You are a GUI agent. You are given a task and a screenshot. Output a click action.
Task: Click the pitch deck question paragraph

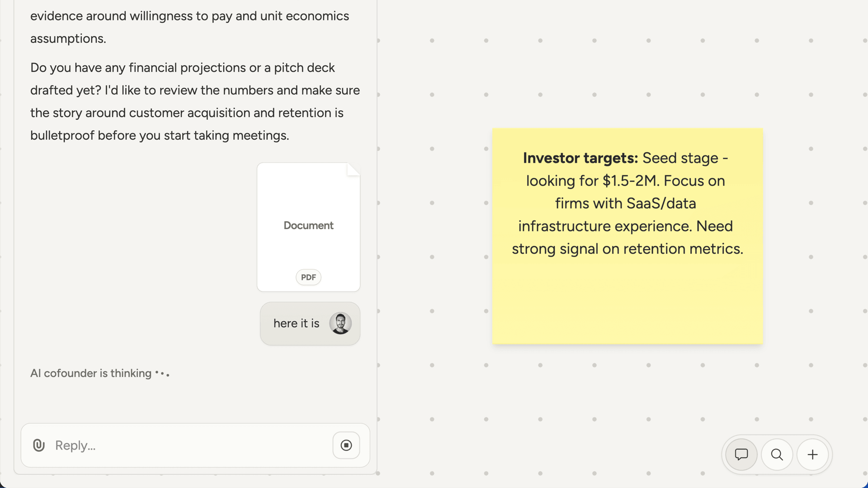(x=195, y=102)
